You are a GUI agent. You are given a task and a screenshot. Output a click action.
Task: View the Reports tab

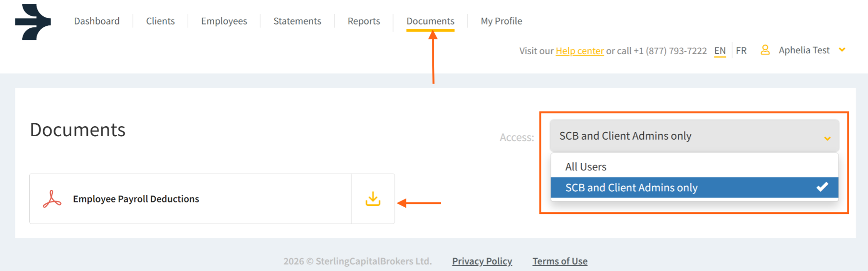click(x=364, y=21)
